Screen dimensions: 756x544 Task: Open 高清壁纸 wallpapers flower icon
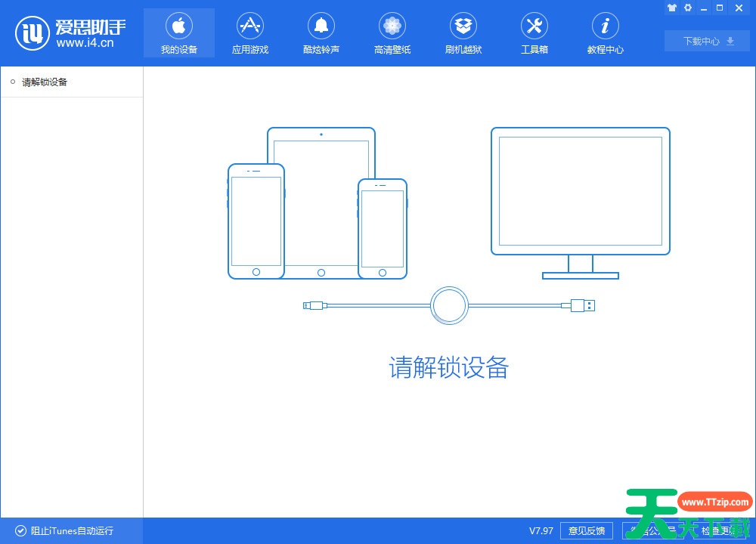392,34
